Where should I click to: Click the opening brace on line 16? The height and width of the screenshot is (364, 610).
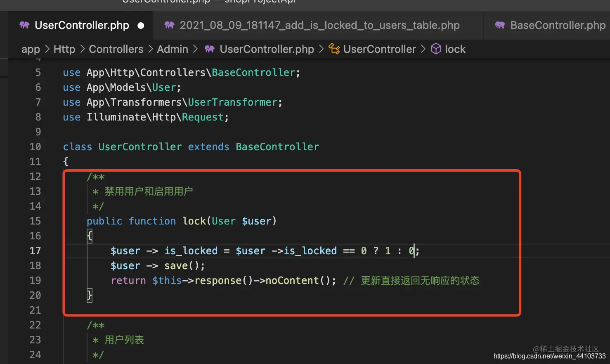point(90,236)
